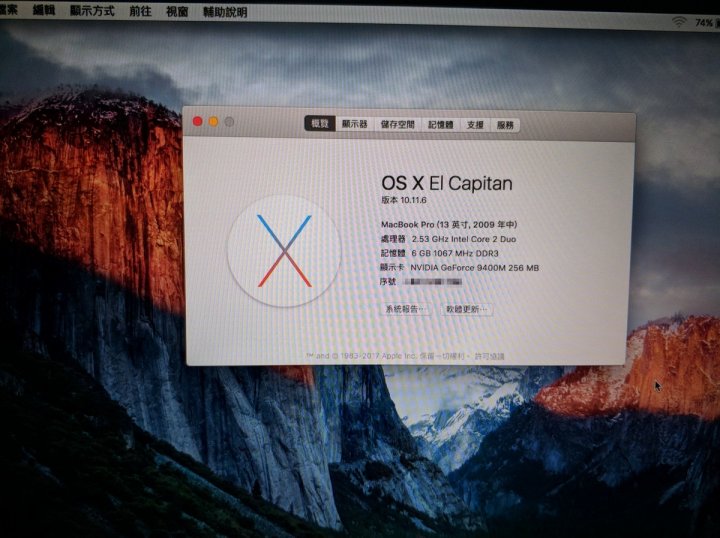Viewport: 720px width, 538px height.
Task: Open the 輔助說明 help menu
Action: coord(225,12)
